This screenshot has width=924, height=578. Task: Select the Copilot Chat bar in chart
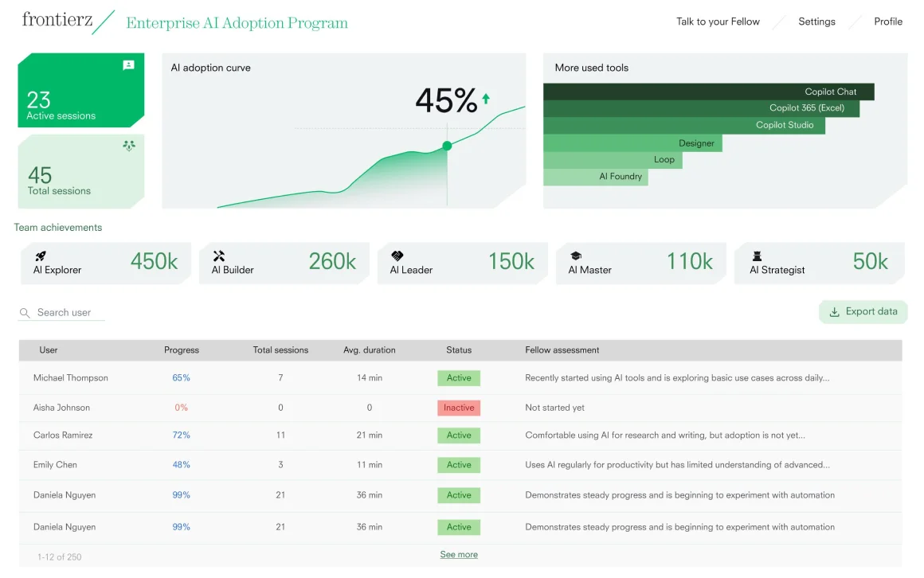tap(708, 92)
